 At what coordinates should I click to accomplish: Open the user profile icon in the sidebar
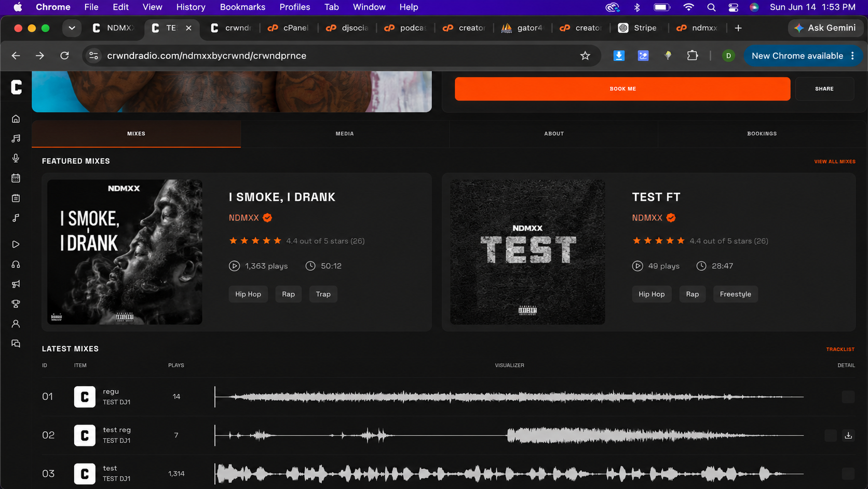tap(16, 324)
